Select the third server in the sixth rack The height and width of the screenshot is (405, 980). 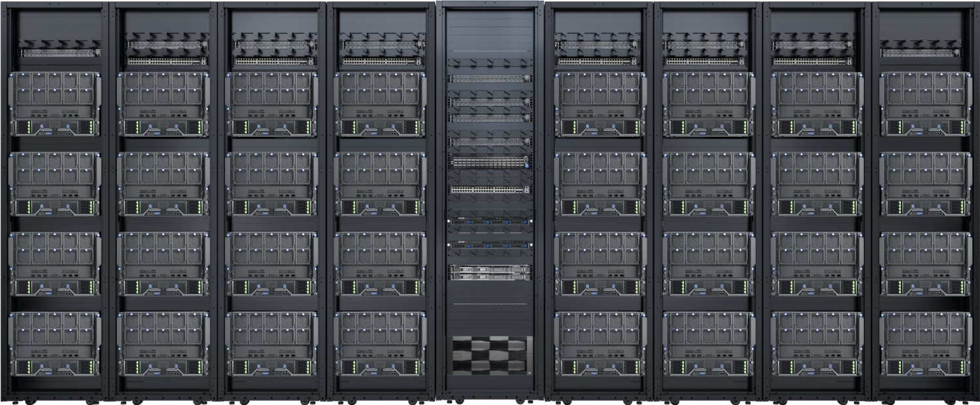point(600,264)
